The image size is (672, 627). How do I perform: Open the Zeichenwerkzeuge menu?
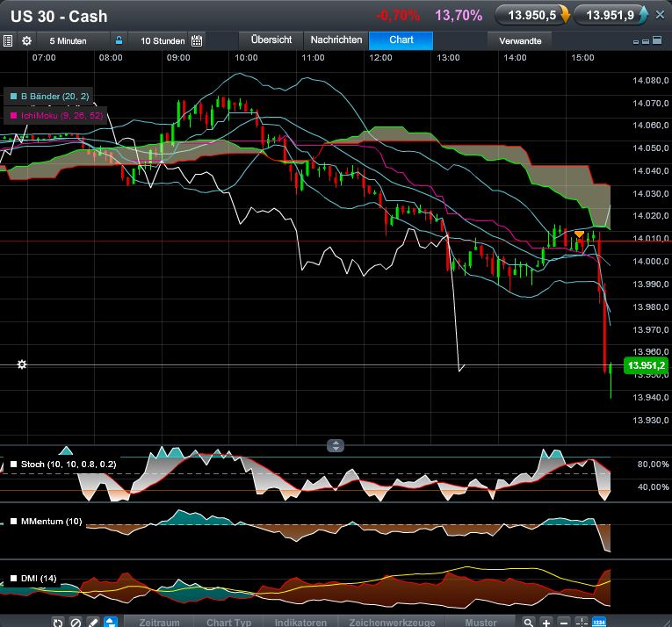click(392, 623)
